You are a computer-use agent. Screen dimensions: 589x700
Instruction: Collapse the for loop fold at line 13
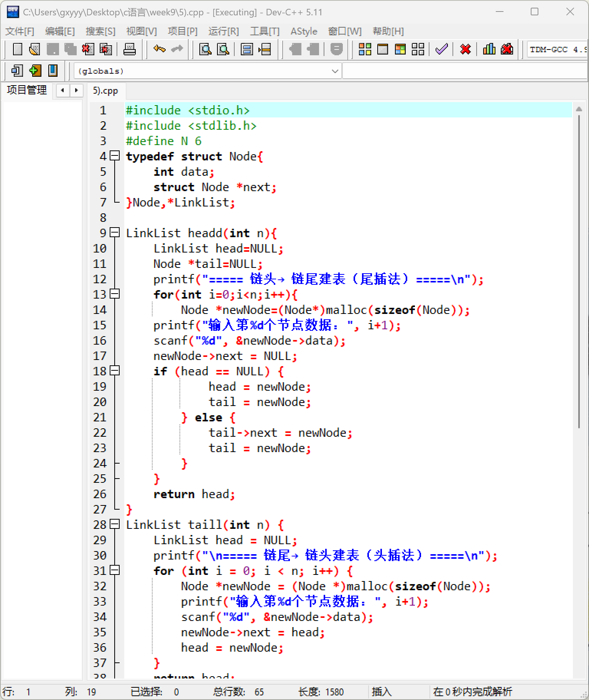[115, 294]
